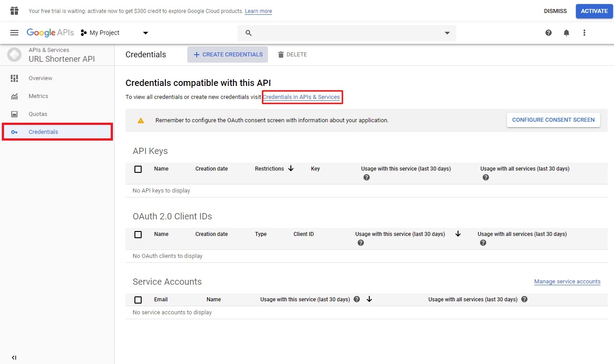Click help icon under API Keys usage with this service
Screen dimensions: 614x364
(x=367, y=178)
